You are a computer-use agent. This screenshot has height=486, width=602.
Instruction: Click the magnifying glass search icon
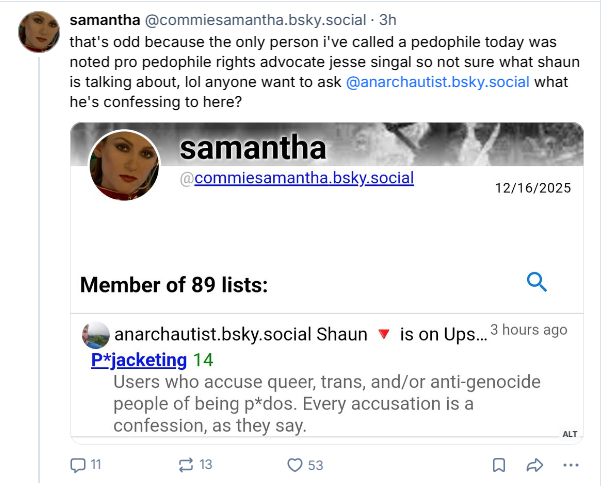(536, 283)
